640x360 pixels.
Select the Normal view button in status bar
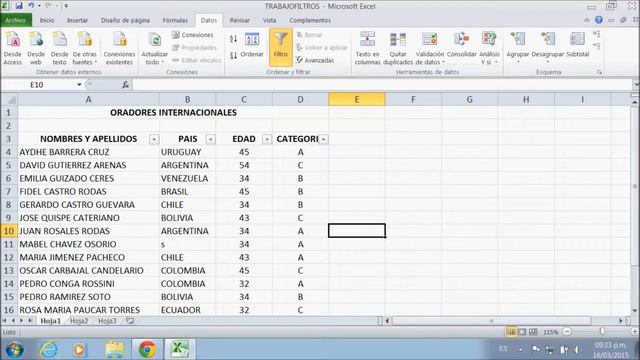pyautogui.click(x=510, y=332)
